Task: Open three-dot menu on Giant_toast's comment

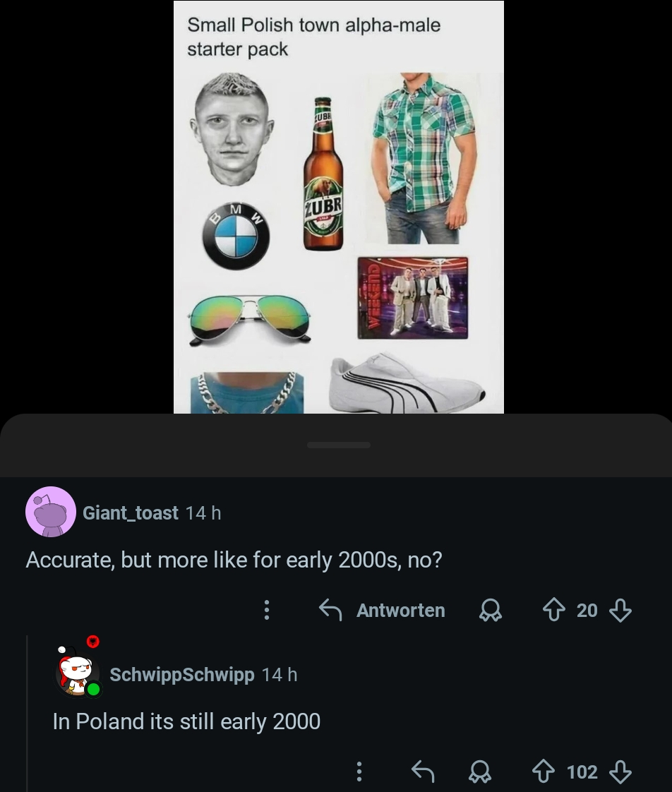Action: 266,610
